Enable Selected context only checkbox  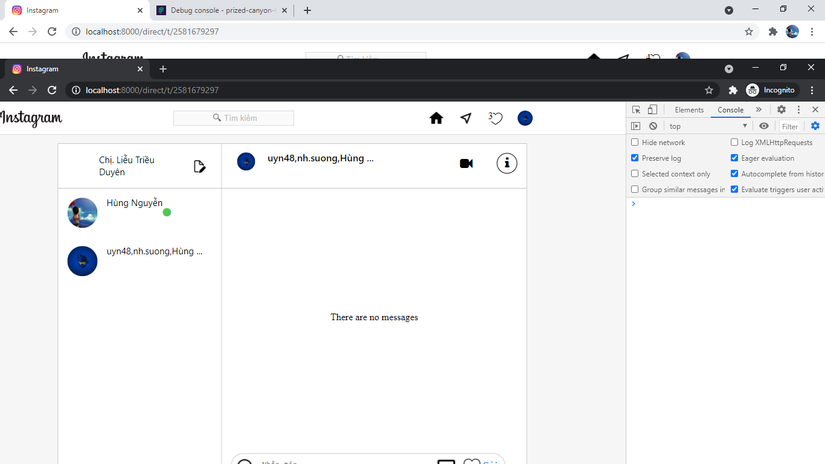coord(635,174)
